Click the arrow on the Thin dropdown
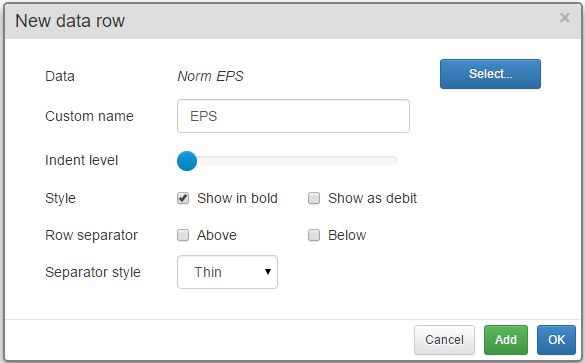This screenshot has height=363, width=585. [x=268, y=272]
